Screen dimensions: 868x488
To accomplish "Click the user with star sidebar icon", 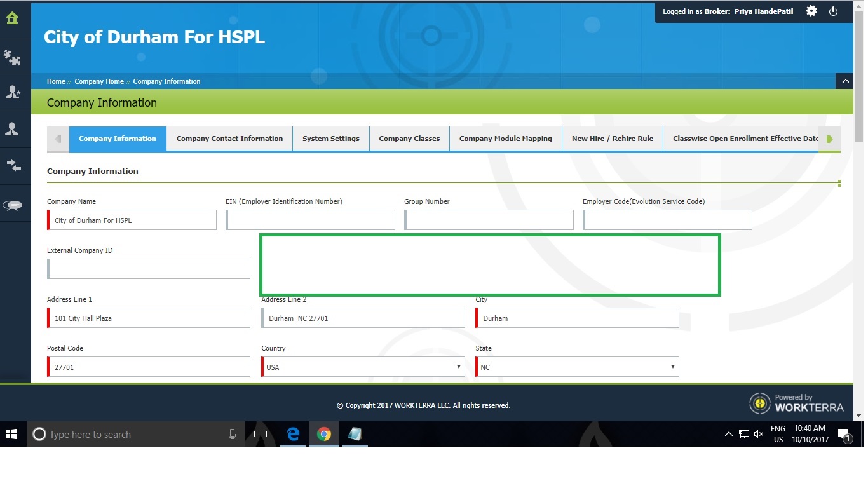I will point(12,93).
